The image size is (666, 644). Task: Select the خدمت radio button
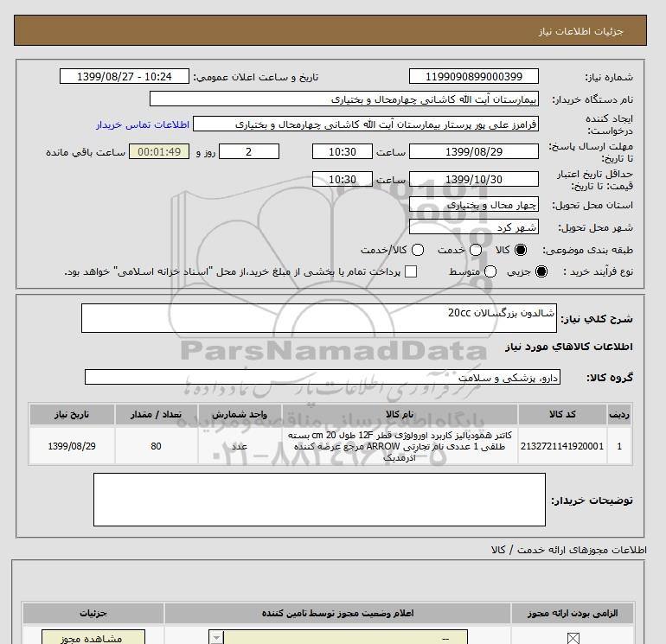point(476,250)
